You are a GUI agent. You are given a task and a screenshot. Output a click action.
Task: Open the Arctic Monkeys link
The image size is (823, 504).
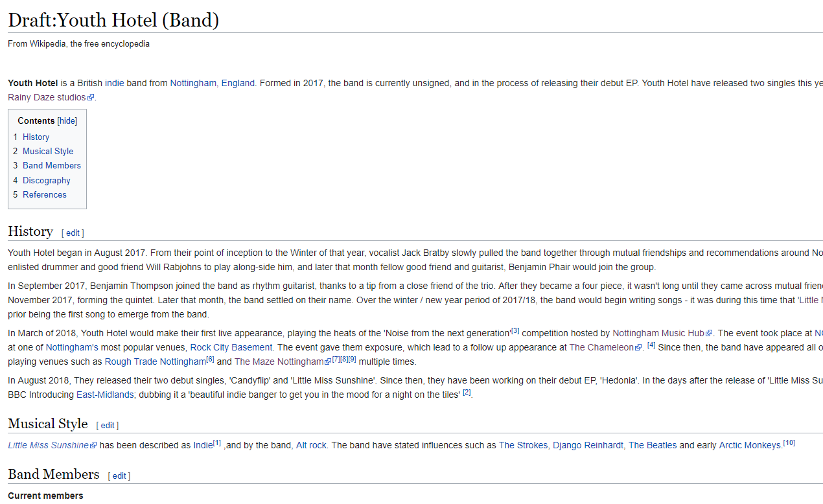[x=750, y=445]
